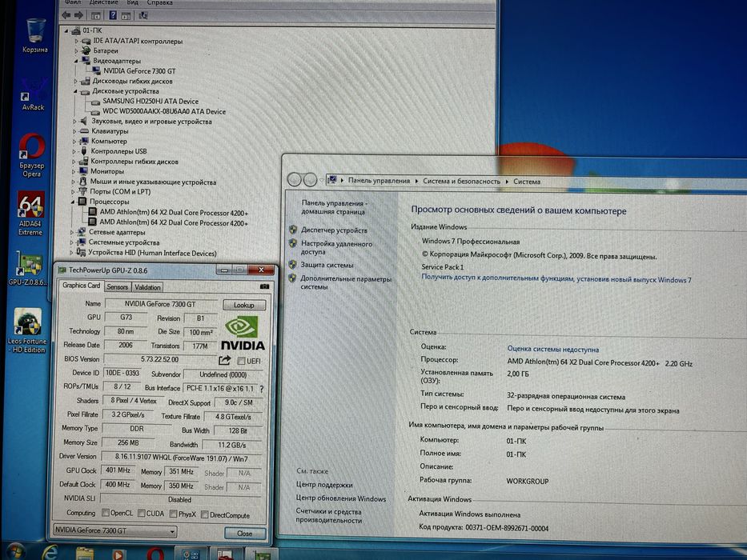Open the Вид menu in Device Manager

point(133,2)
